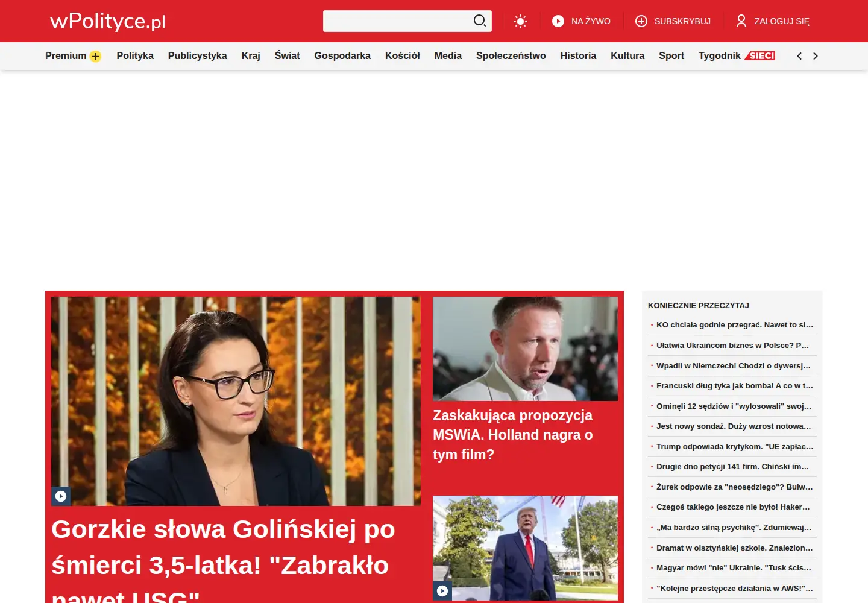Play the Trump article video icon
This screenshot has width=868, height=603.
tap(442, 590)
